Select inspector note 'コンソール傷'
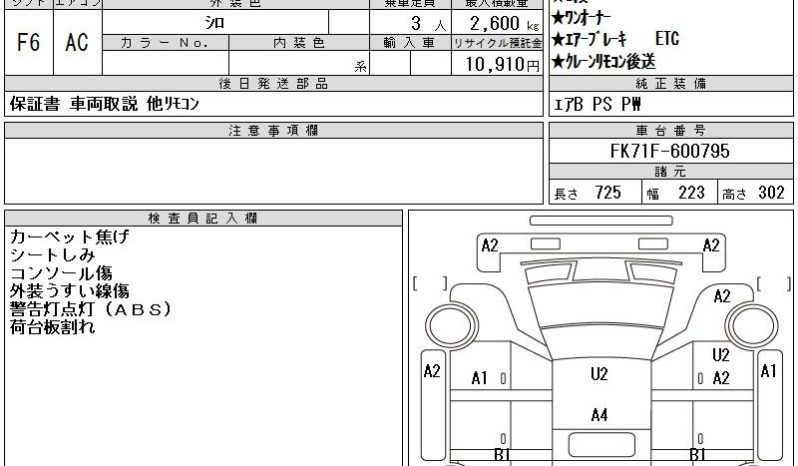This screenshot has height=466, width=798. point(61,273)
